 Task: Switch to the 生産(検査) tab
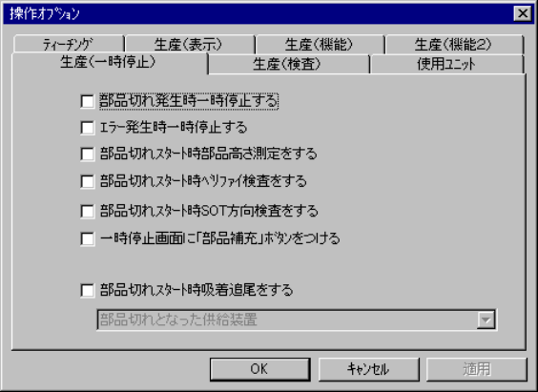coord(289,64)
